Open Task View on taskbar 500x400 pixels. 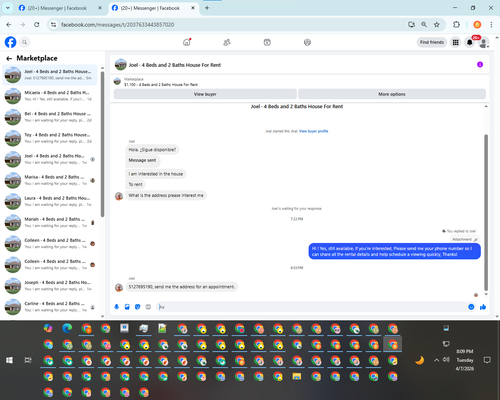click(x=28, y=360)
